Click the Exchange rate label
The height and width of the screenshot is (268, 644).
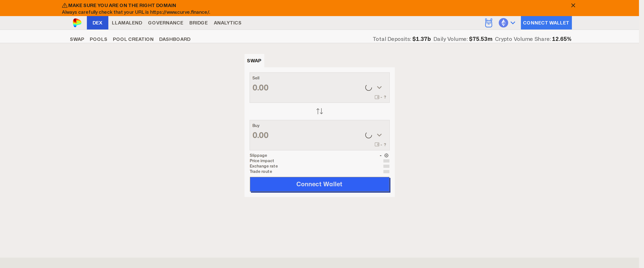[x=263, y=166]
